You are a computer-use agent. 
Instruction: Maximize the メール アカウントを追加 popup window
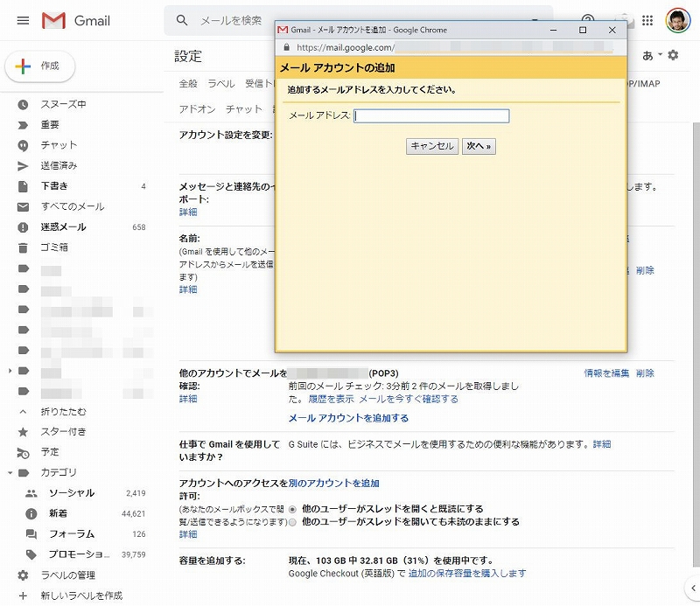pos(583,30)
